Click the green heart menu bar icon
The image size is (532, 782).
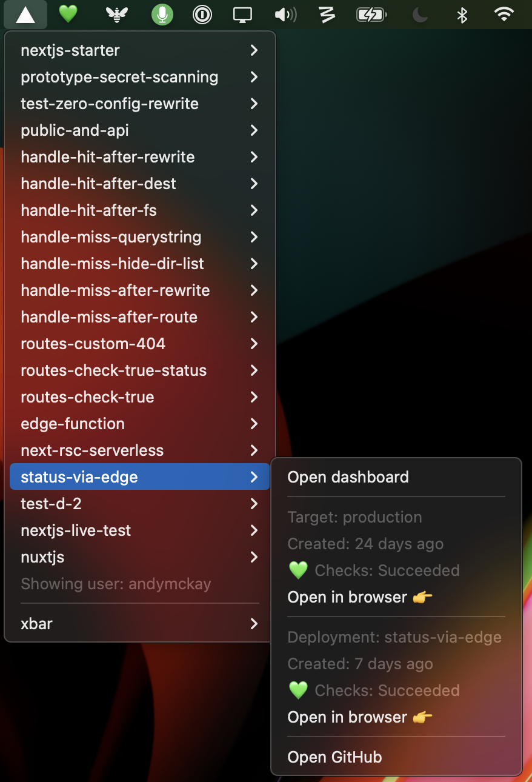click(68, 15)
